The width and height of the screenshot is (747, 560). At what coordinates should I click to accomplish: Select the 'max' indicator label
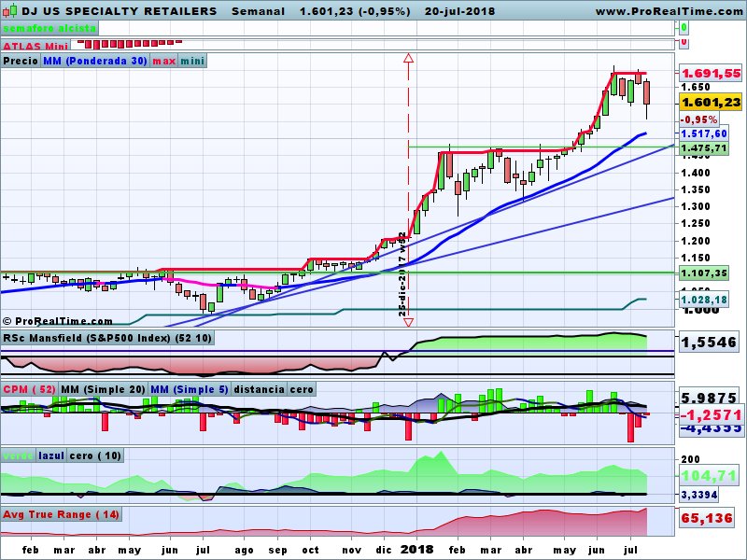164,61
